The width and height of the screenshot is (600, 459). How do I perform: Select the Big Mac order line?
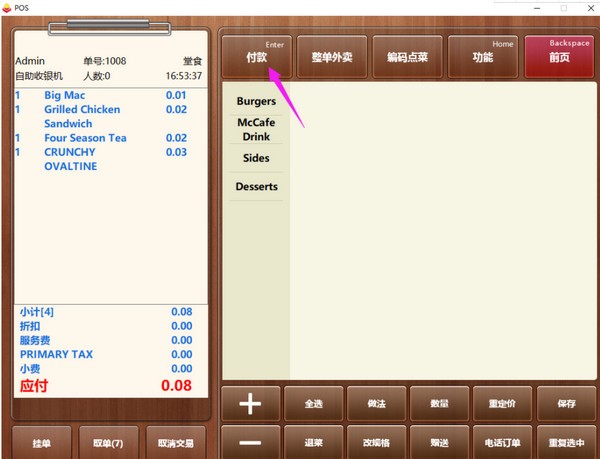tap(111, 95)
